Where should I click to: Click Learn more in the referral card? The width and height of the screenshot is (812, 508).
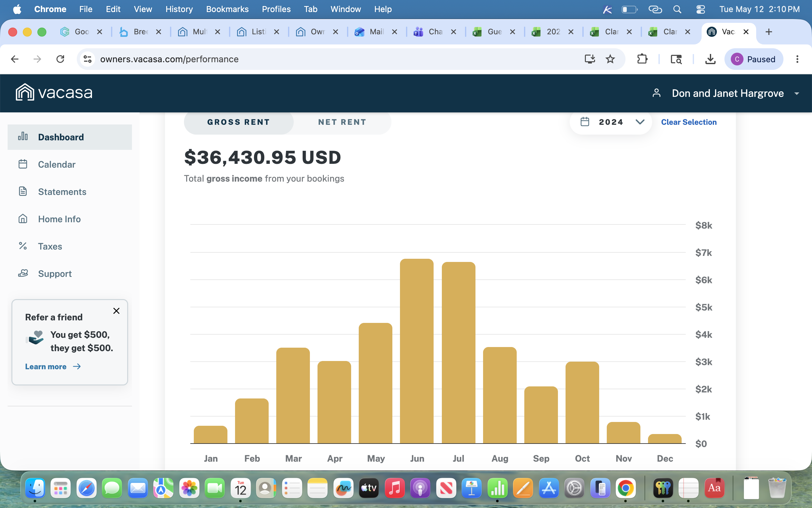tap(53, 366)
